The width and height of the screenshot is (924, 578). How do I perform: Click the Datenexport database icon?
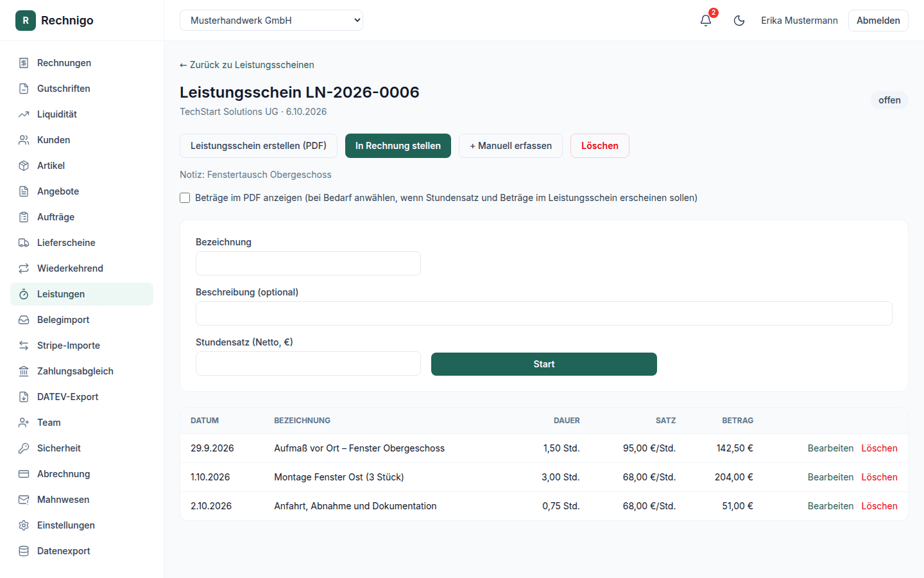pyautogui.click(x=24, y=551)
